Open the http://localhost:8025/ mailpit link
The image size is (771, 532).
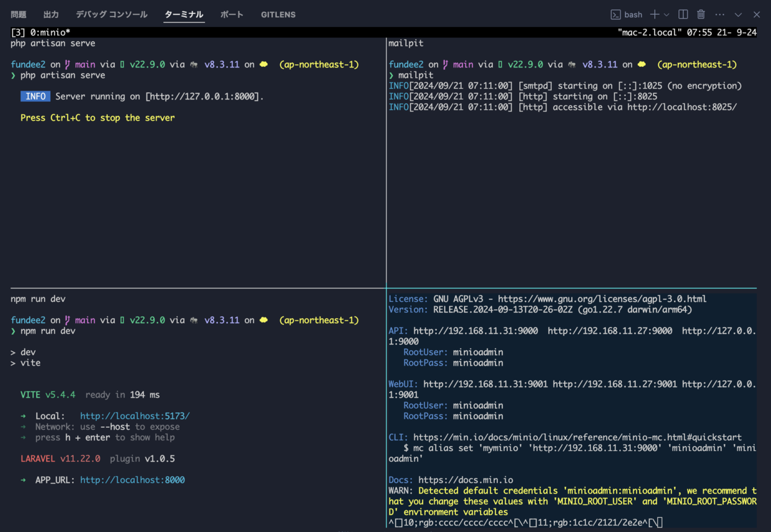[x=682, y=107]
